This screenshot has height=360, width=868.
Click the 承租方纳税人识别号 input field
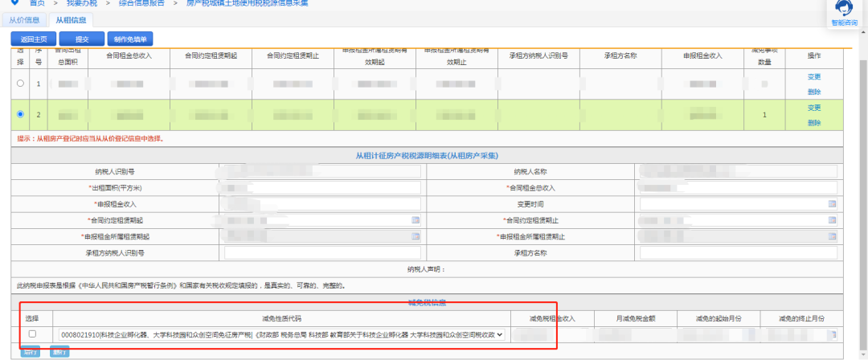pyautogui.click(x=322, y=253)
